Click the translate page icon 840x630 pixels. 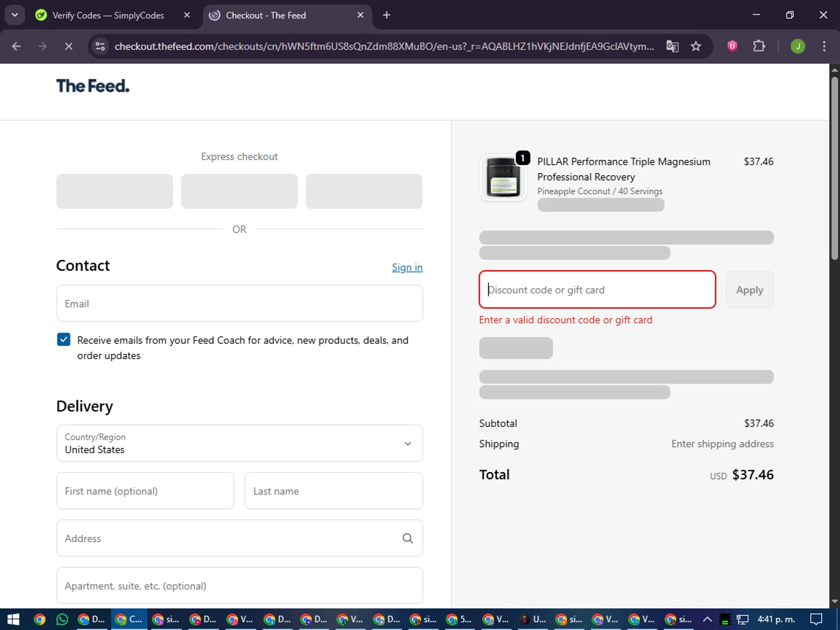pos(672,46)
